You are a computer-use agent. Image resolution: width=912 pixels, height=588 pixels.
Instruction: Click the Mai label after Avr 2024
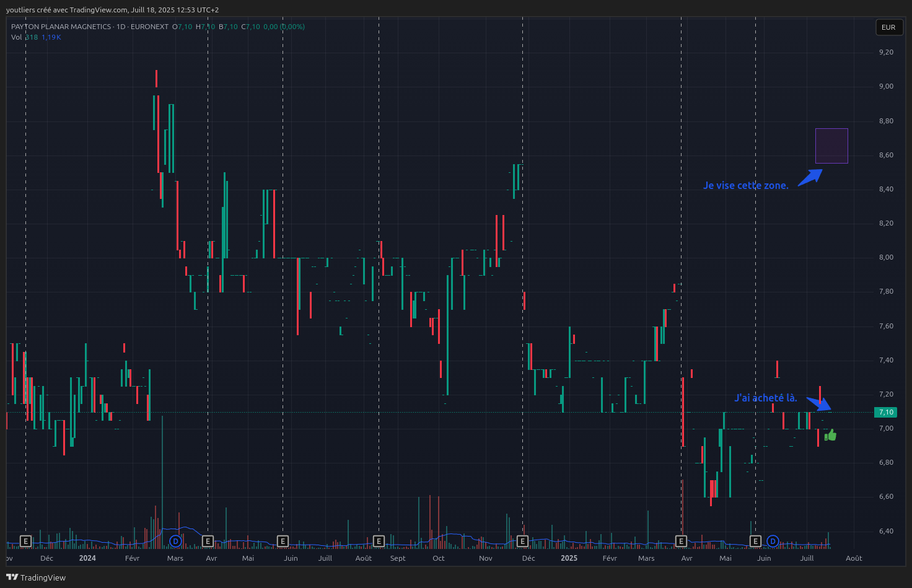248,558
